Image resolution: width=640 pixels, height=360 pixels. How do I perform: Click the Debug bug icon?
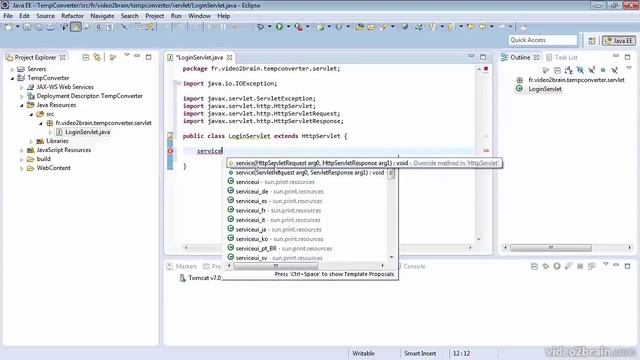pyautogui.click(x=260, y=27)
